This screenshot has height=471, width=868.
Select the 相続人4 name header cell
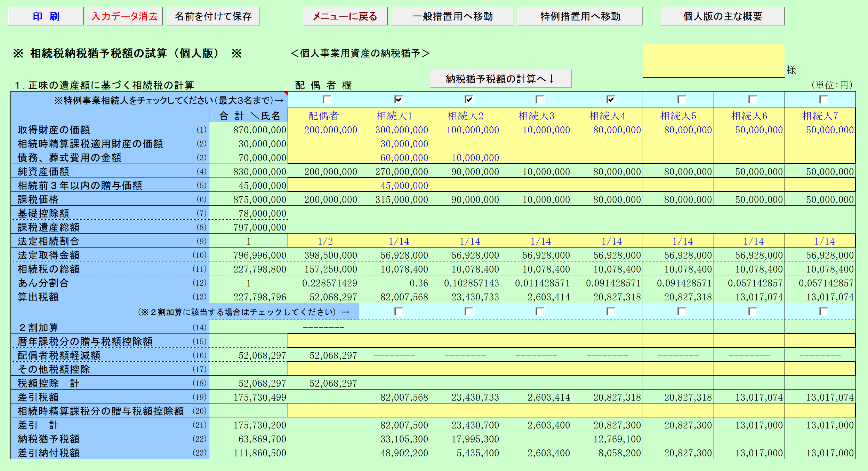pos(607,115)
